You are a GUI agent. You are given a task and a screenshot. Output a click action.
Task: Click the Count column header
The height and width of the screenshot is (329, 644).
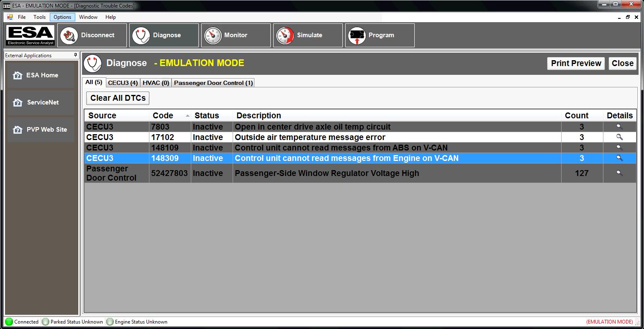582,116
